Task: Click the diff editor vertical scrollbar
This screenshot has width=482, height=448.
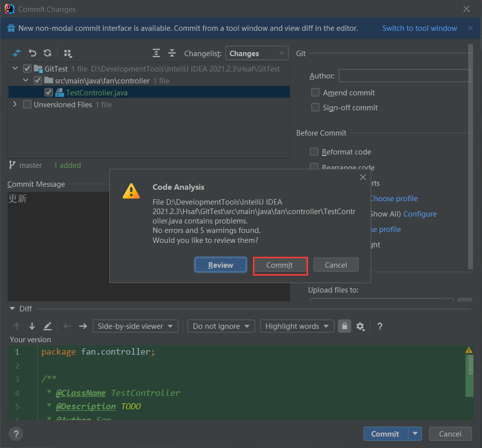Action: [470, 365]
